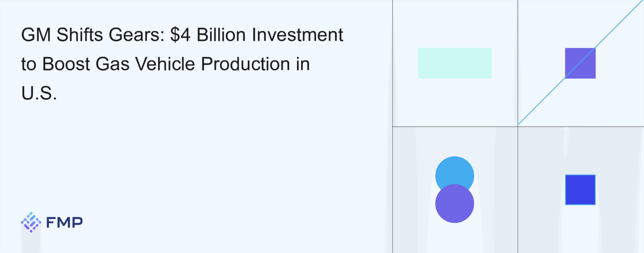Click the solid blue bordered square
This screenshot has width=644, height=253.
[x=580, y=190]
